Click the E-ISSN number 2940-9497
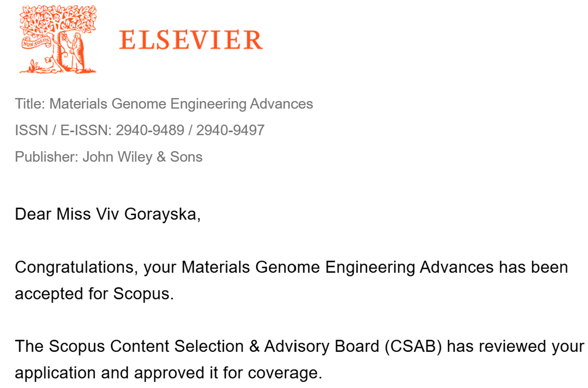Screen dimensions: 588x388 point(230,130)
